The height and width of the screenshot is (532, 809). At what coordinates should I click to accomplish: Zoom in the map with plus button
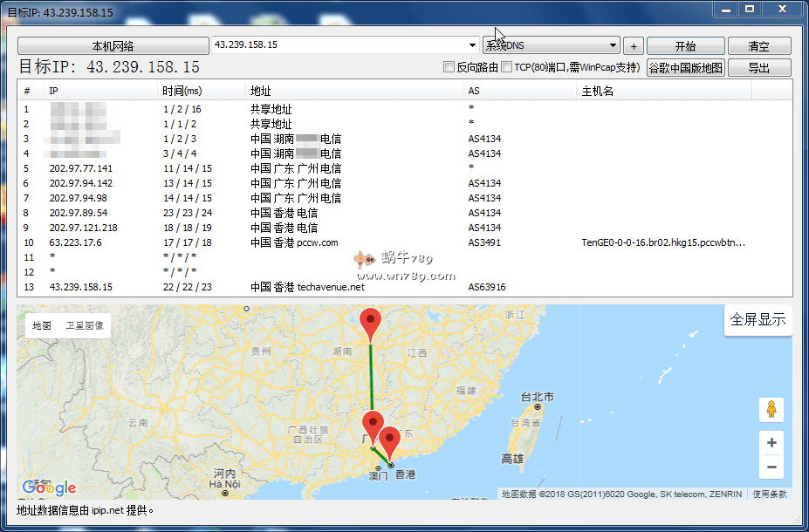(x=771, y=443)
